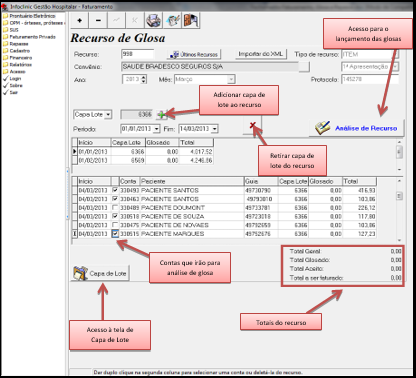Click the total value 226,12
The width and height of the screenshot is (416, 378).
coord(366,208)
